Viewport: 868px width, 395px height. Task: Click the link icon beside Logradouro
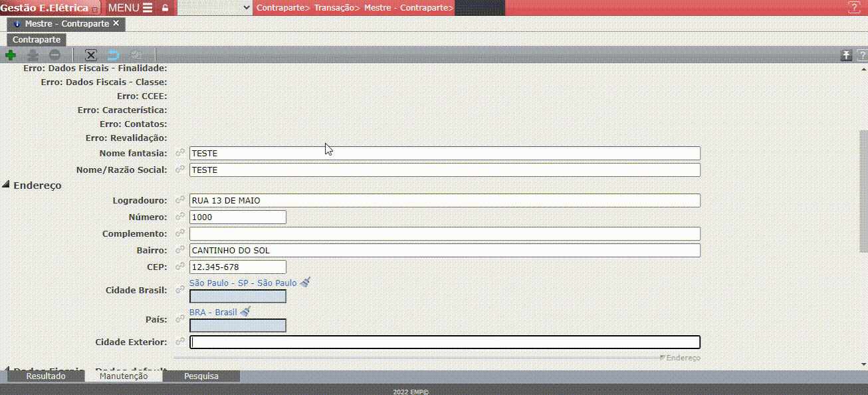pos(179,200)
